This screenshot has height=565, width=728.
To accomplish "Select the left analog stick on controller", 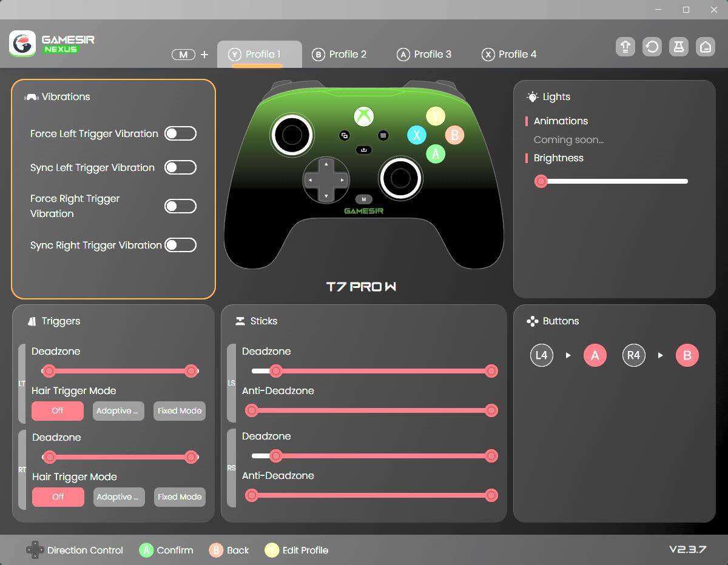I will tap(292, 134).
